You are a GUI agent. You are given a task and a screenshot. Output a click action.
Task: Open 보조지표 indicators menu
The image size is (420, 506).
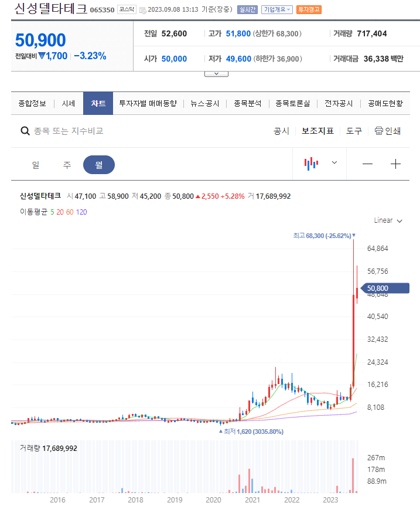click(x=317, y=131)
